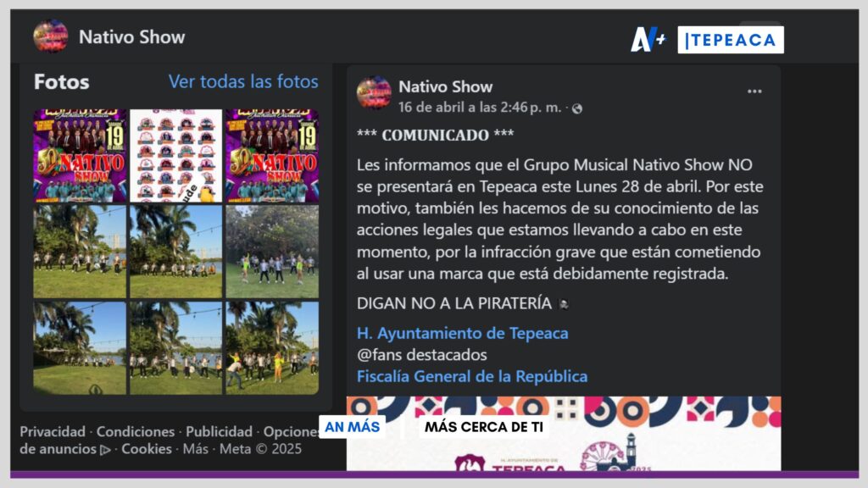This screenshot has height=488, width=868.
Task: Open the three-dot post options menu
Action: pyautogui.click(x=754, y=91)
